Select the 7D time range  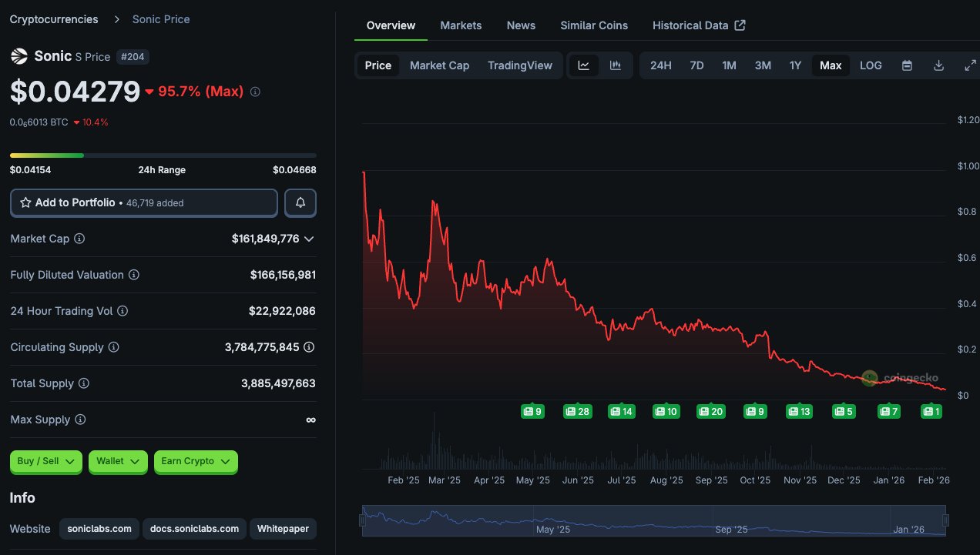[x=696, y=65]
